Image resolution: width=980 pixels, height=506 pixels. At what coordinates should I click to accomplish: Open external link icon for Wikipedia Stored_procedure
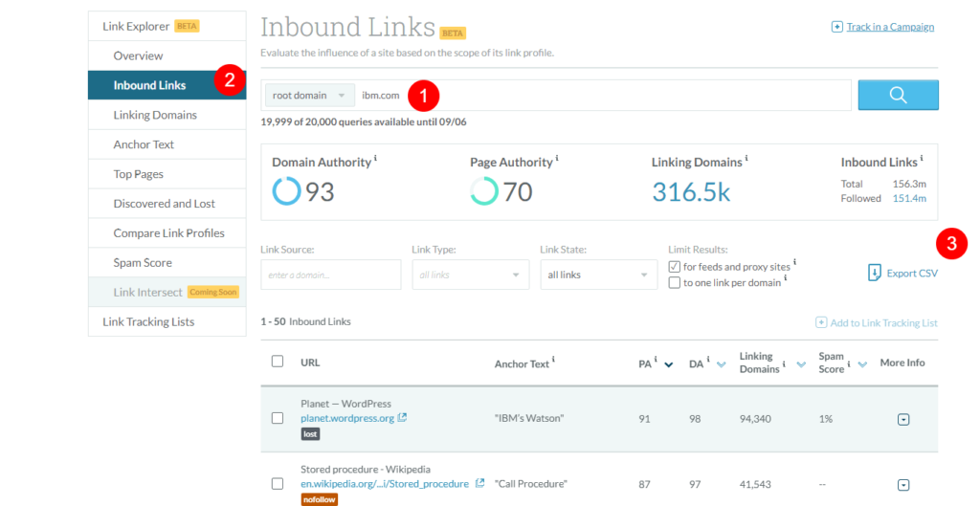click(479, 484)
